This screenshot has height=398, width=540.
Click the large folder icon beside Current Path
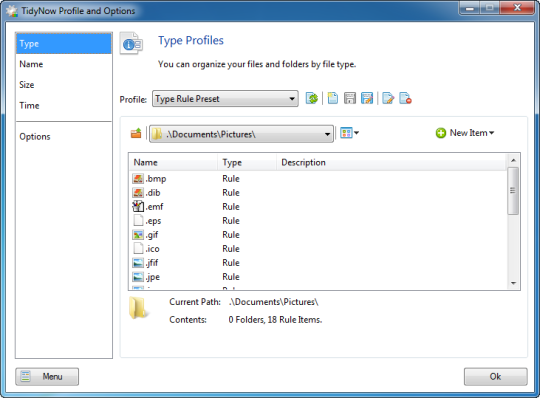tap(139, 307)
